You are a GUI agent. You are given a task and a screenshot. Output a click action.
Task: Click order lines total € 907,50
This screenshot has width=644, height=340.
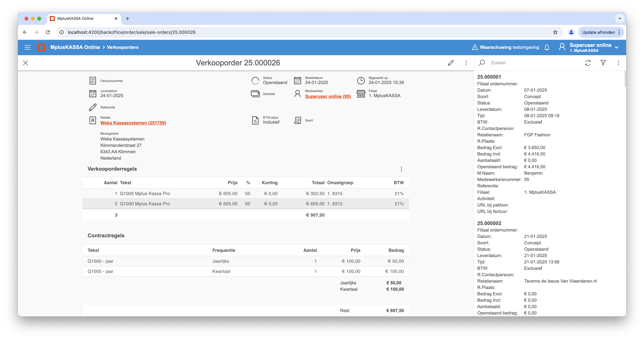(315, 215)
